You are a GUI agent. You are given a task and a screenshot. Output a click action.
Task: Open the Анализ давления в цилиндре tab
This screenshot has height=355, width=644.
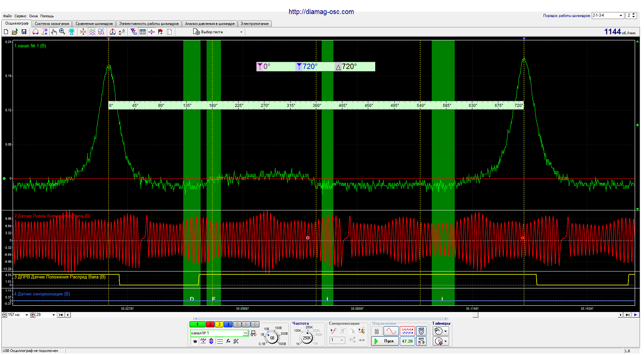tap(210, 24)
